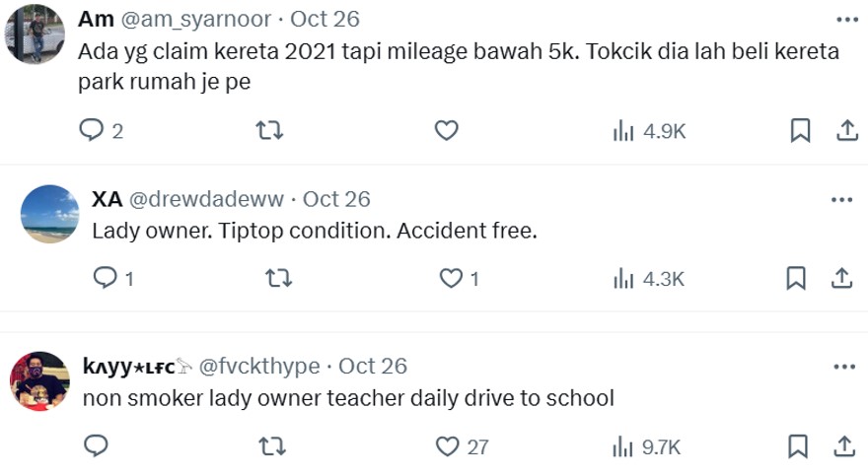Share the 'non smoker lady owner' tweet
The height and width of the screenshot is (476, 868).
tap(844, 446)
